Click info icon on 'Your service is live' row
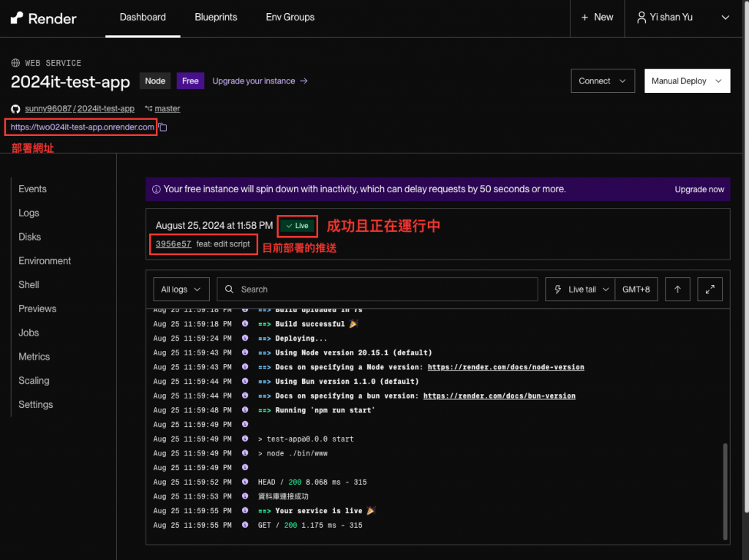Screen dimensions: 749x560 click(245, 510)
